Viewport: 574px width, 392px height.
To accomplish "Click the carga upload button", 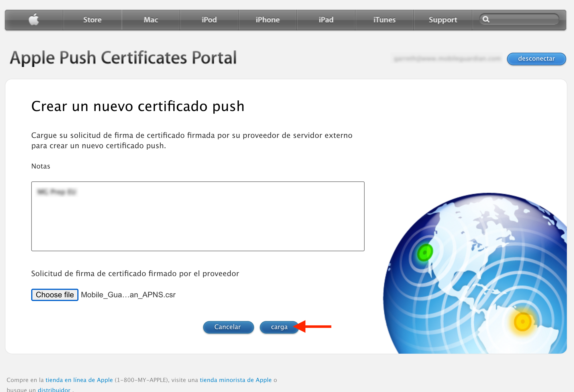I will click(x=279, y=327).
